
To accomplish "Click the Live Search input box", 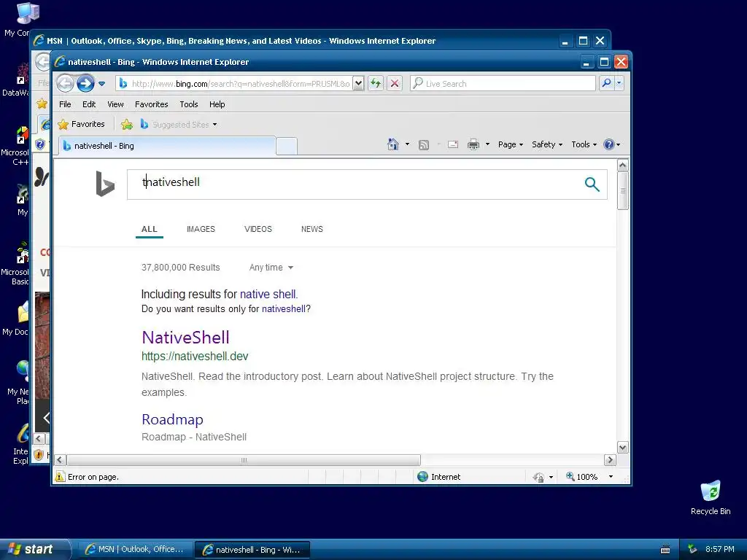I will pos(503,83).
